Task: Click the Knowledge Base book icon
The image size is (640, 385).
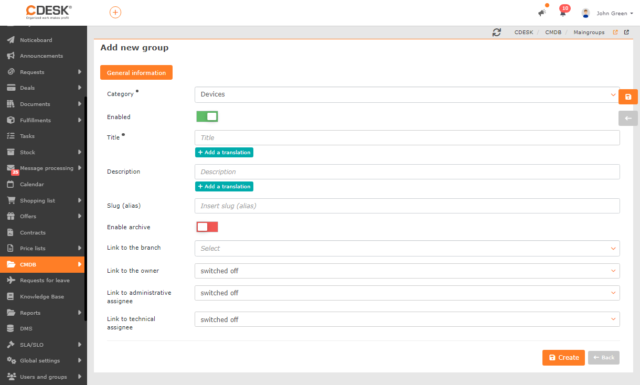Action: [11, 296]
